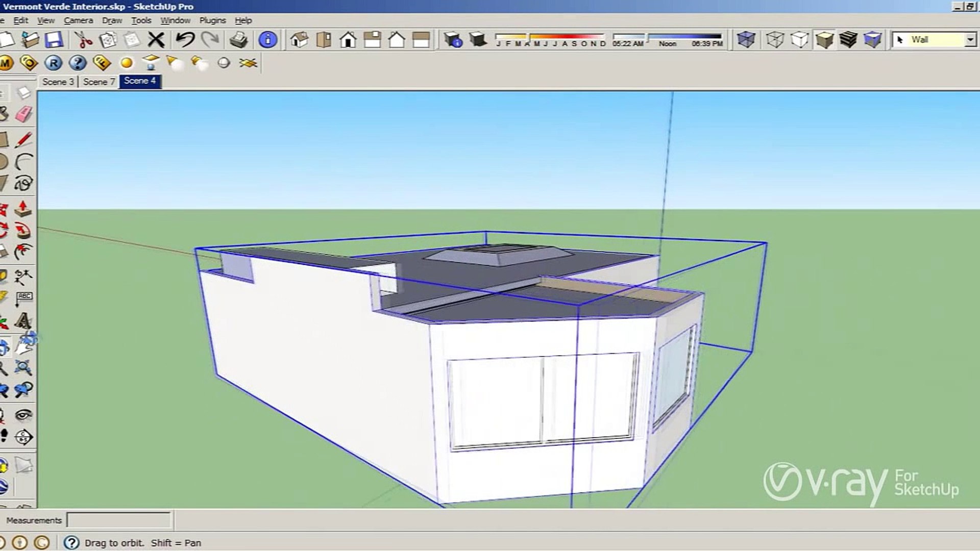The height and width of the screenshot is (551, 980).
Task: Add V-Ray omni sphere light
Action: (126, 63)
